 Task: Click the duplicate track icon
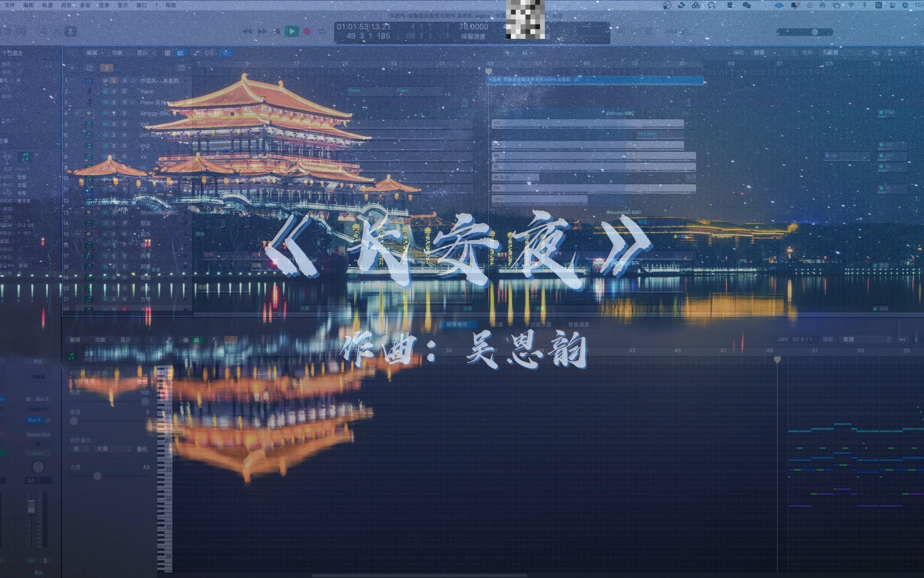point(90,68)
